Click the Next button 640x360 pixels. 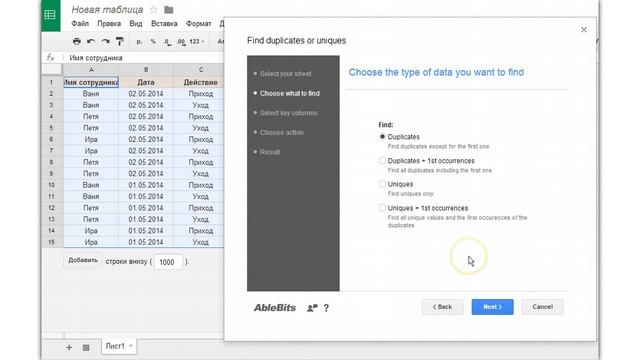(x=492, y=307)
